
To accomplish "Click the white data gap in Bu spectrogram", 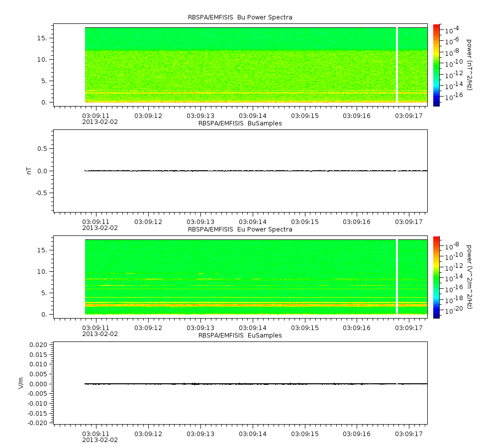I will 397,65.
